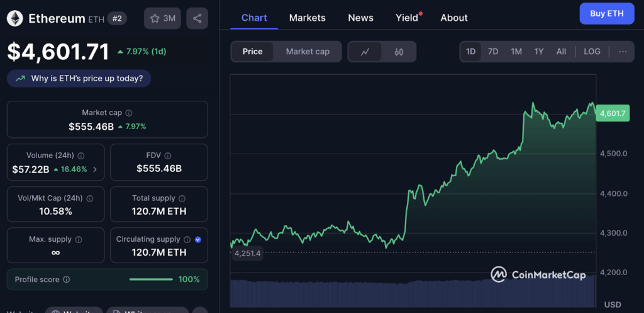
Task: Open the chart more options ellipsis menu
Action: point(623,52)
